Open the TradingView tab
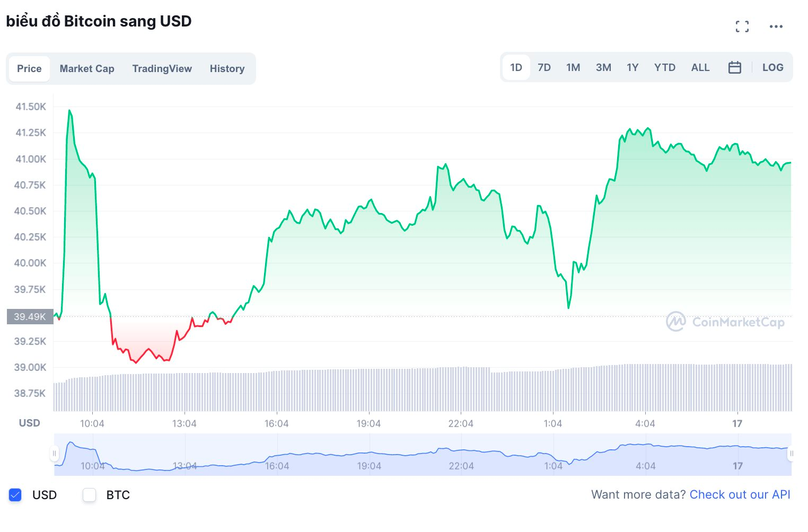Viewport: 808px width, 532px height. click(x=162, y=68)
